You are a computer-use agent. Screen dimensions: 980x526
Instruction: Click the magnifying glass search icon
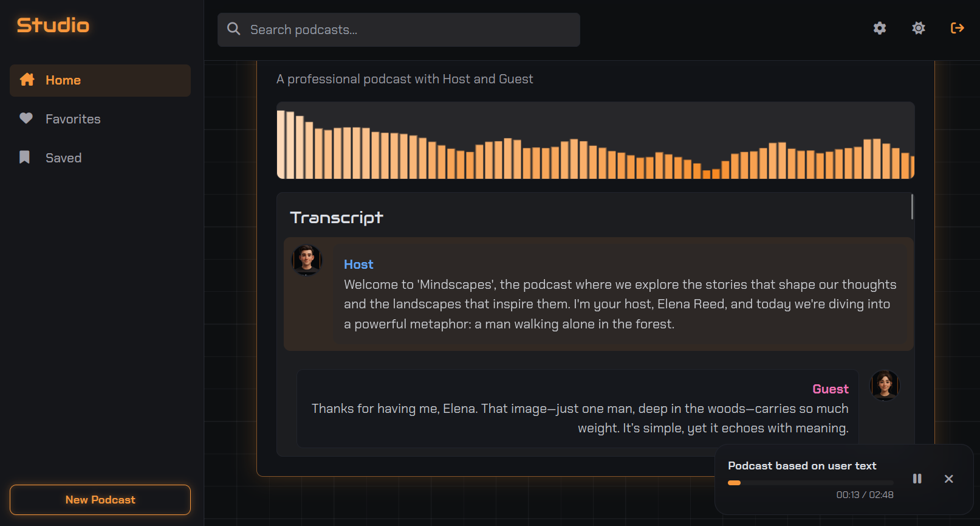pos(234,29)
